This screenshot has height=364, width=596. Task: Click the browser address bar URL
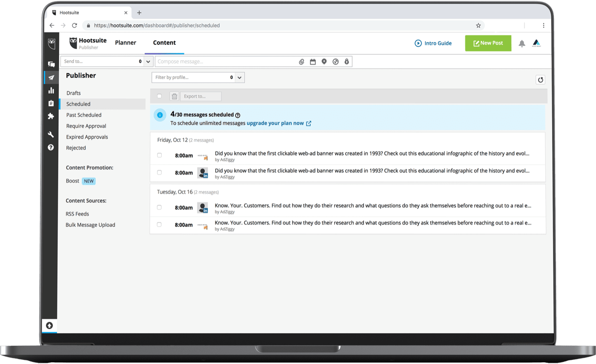tap(157, 26)
